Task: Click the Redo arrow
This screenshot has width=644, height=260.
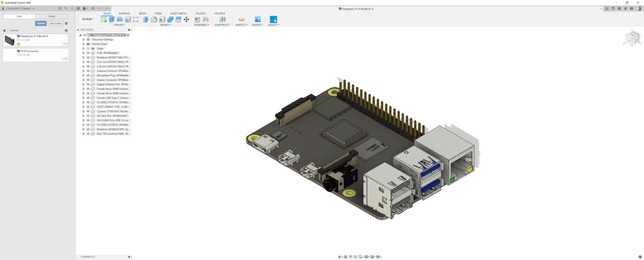Action: click(x=106, y=8)
